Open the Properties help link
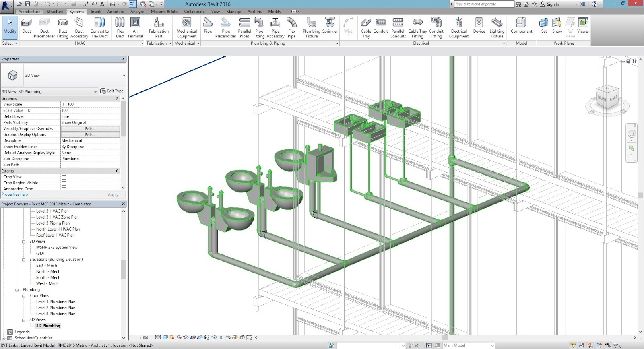Screen dimensions: 644x349 pos(14,194)
